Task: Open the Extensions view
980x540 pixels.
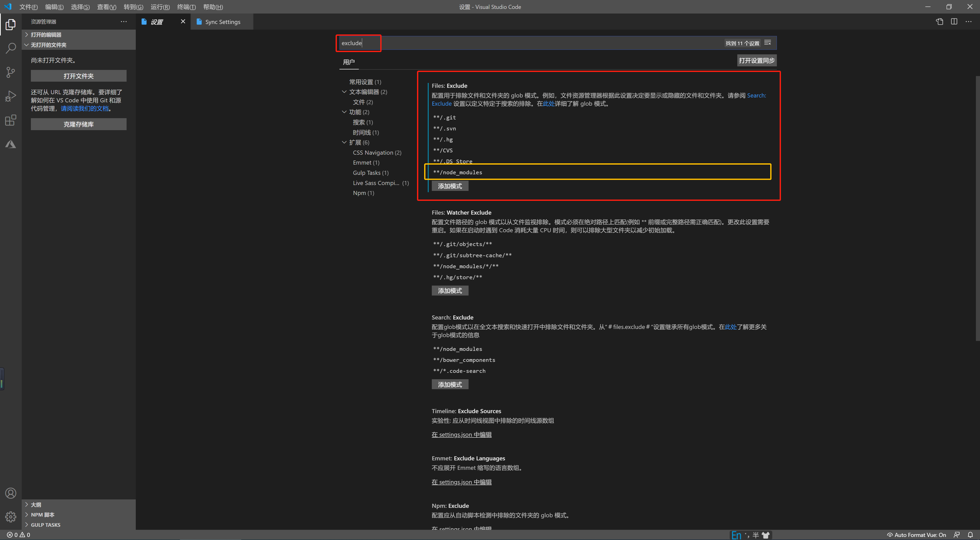Action: (11, 120)
